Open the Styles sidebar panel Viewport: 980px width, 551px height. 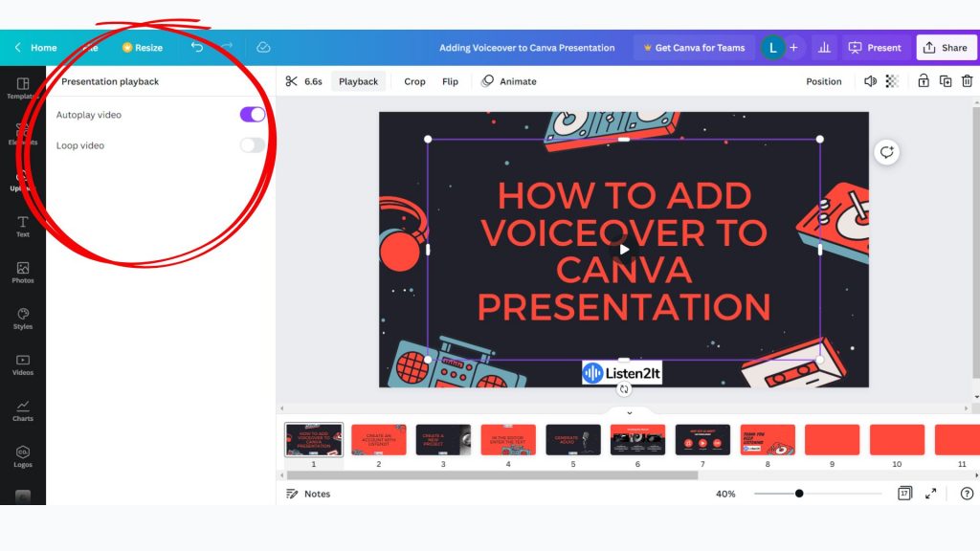click(x=23, y=319)
